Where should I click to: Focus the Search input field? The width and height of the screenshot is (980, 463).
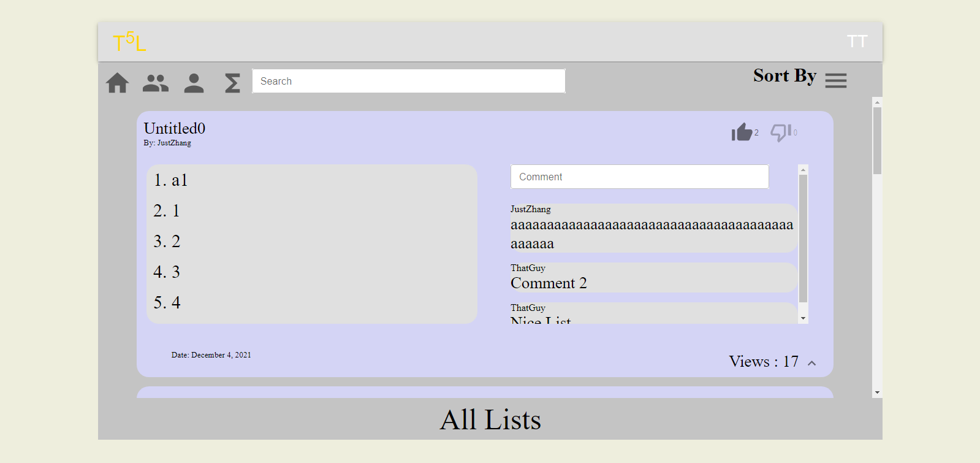coord(409,81)
